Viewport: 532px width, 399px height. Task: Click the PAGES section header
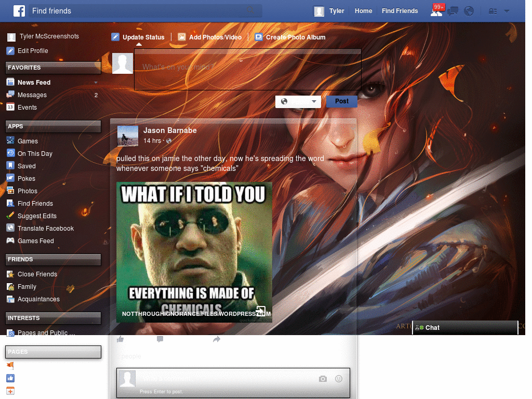coord(54,352)
